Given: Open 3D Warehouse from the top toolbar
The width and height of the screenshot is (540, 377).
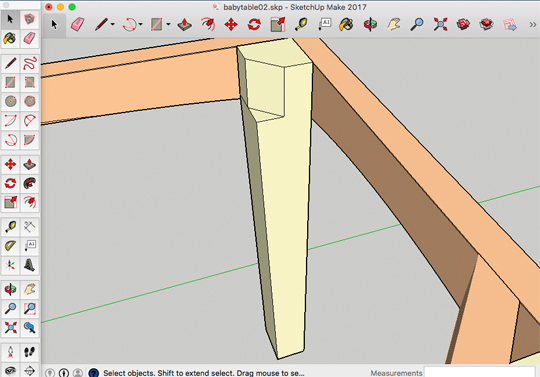Looking at the screenshot, I should [463, 25].
